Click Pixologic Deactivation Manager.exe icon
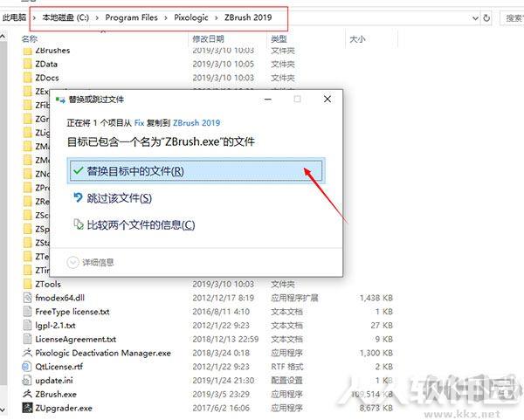Viewport: 524px width, 420px height. [x=27, y=353]
